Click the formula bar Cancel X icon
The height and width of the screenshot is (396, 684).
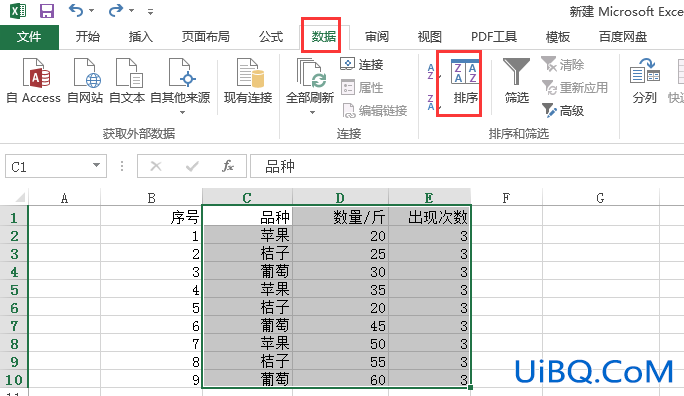pos(156,166)
